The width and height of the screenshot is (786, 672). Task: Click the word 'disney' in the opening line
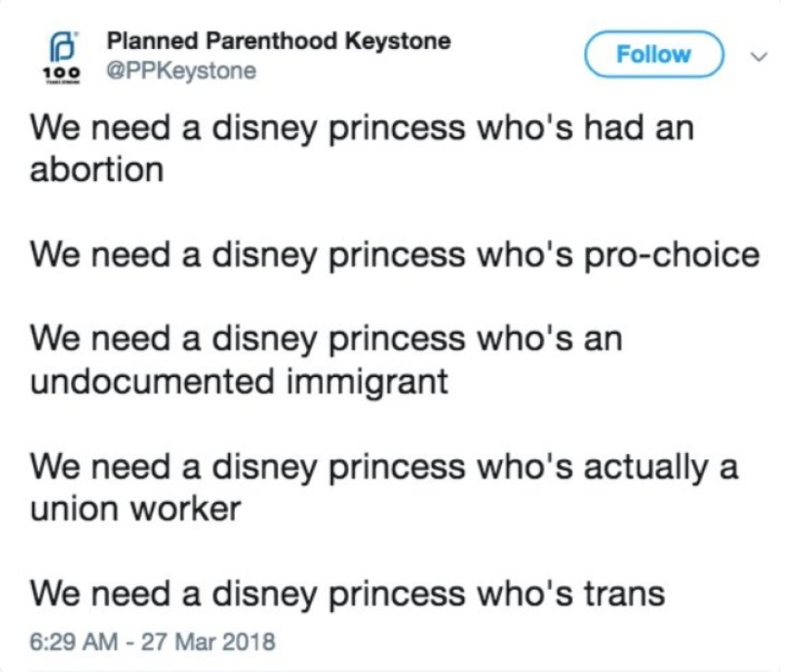coord(259,128)
